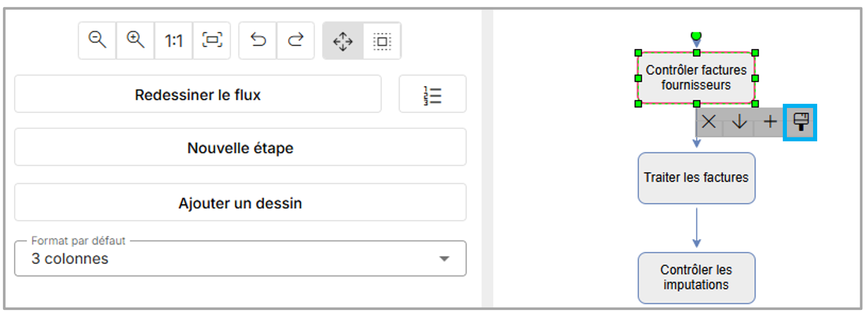868x315 pixels.
Task: Enable the pan/move mode toggle
Action: [x=343, y=41]
